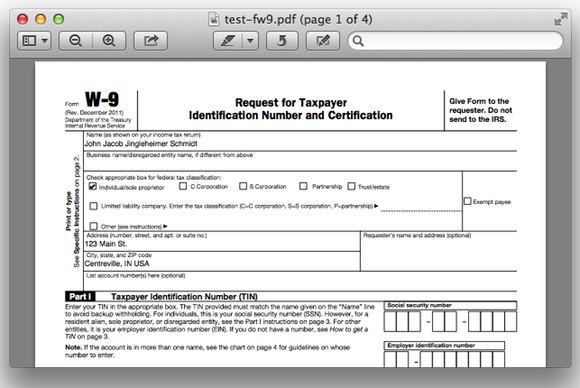Minimize the window with yellow button
This screenshot has width=580, height=388.
click(41, 19)
